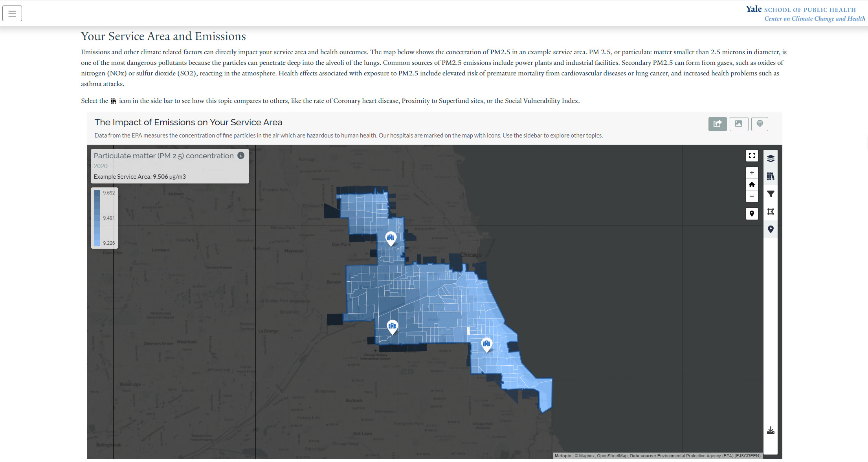Viewport: 868px width, 462px height.
Task: Enter fullscreen map mode
Action: click(752, 156)
